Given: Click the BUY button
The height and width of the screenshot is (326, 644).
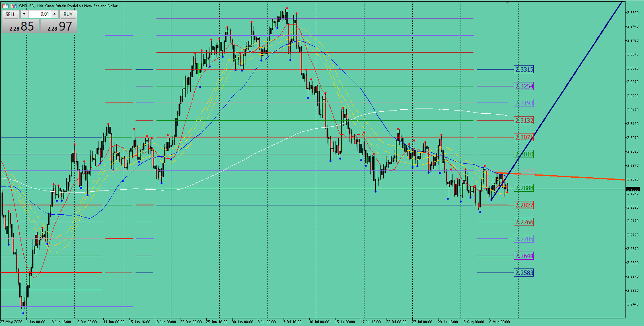Looking at the screenshot, I should [x=68, y=14].
